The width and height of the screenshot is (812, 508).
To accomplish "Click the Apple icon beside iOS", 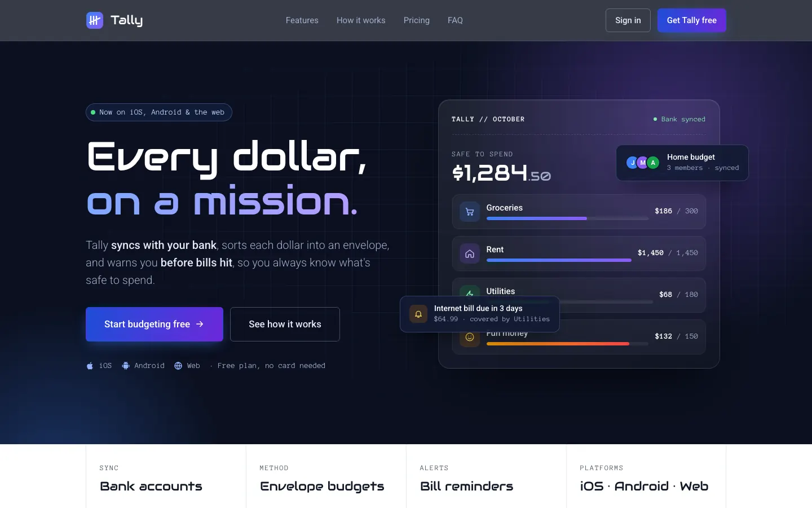I will (x=90, y=366).
